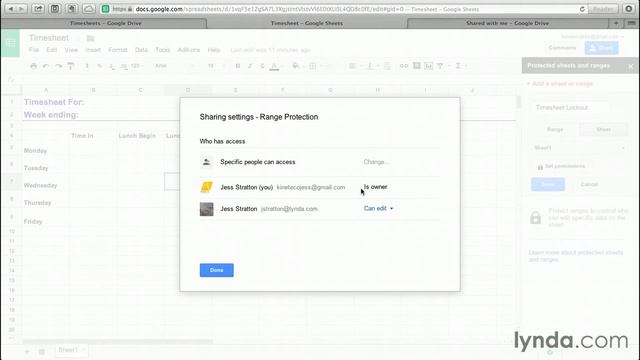Image resolution: width=640 pixels, height=360 pixels.
Task: Open the Help menu
Action: click(x=214, y=50)
